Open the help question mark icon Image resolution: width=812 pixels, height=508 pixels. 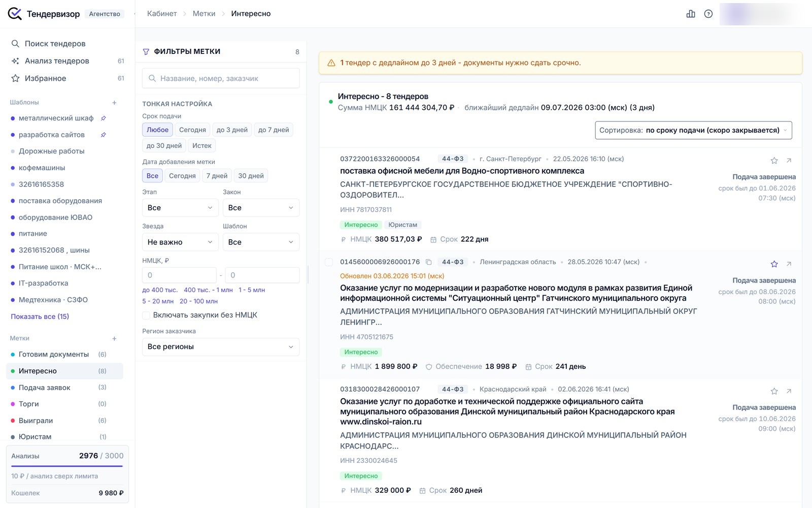708,14
